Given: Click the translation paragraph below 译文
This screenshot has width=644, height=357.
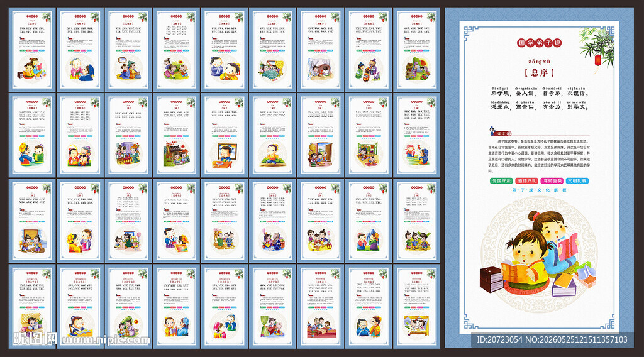Looking at the screenshot, I should click(x=539, y=155).
